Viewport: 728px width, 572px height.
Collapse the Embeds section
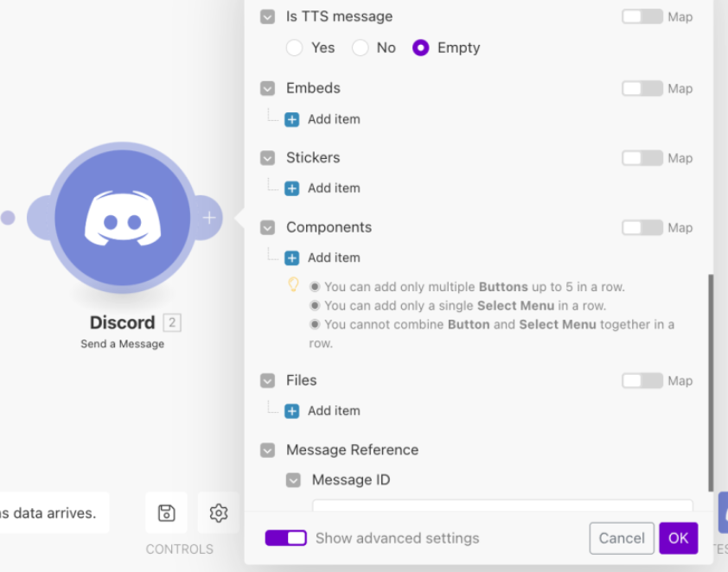pyautogui.click(x=267, y=89)
